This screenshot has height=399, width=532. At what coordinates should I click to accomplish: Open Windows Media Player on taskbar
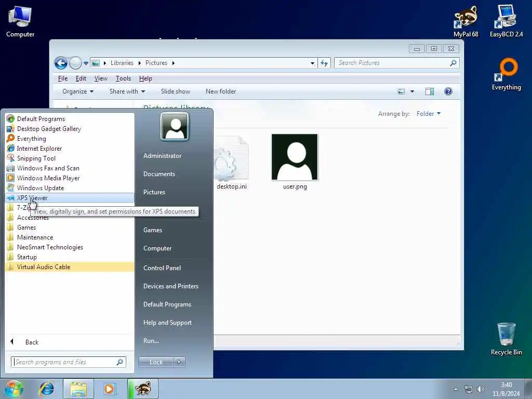pyautogui.click(x=109, y=389)
